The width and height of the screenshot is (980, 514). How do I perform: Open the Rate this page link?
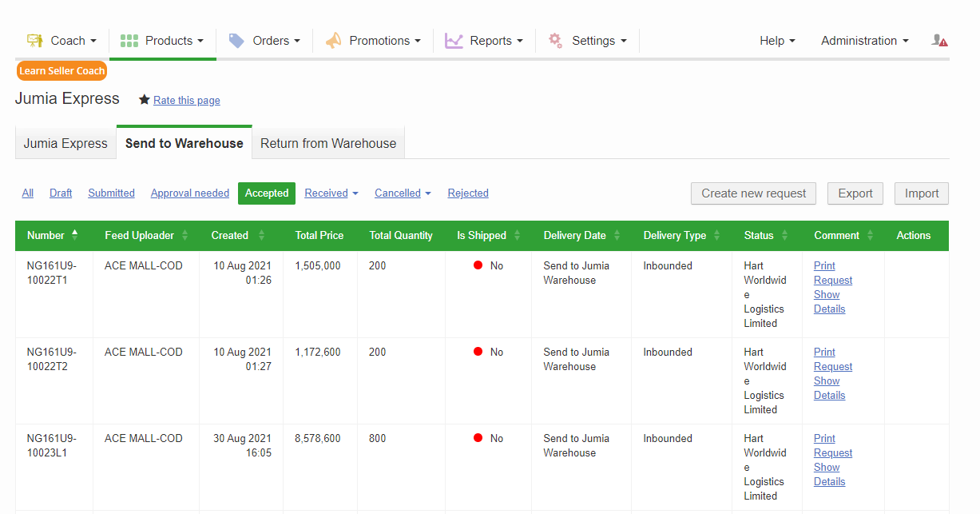point(187,100)
